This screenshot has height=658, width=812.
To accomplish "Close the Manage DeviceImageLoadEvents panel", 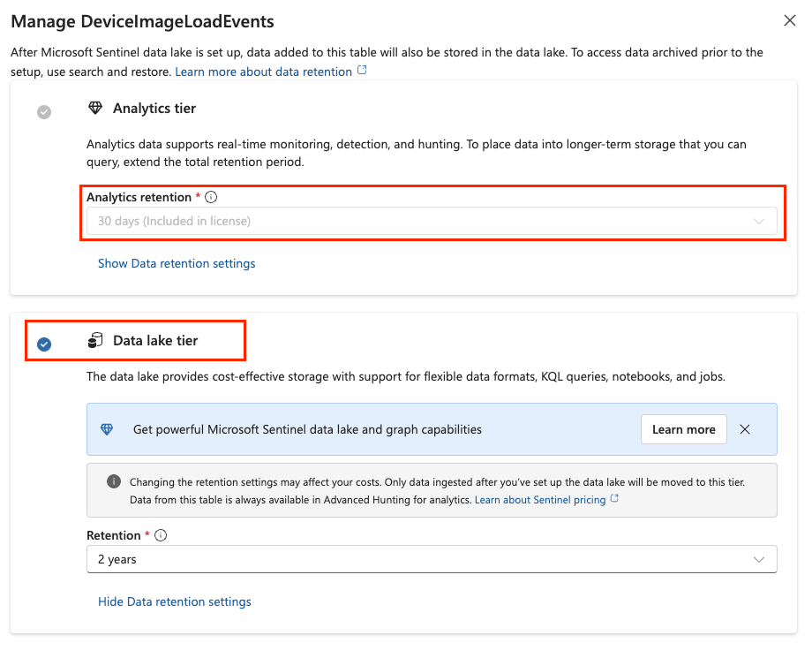I will (x=789, y=19).
